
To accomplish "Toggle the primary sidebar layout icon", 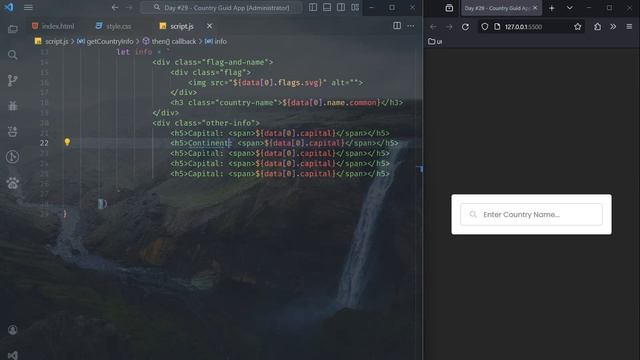I will point(313,8).
